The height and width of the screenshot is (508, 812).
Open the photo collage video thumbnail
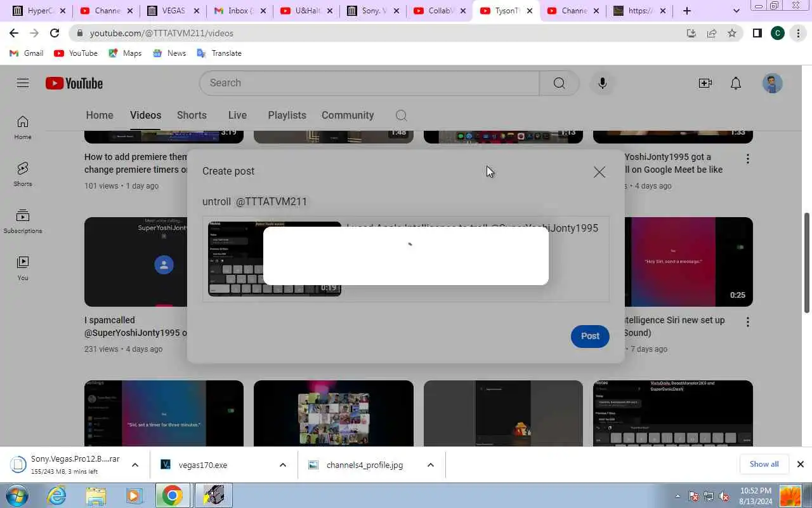point(334,413)
